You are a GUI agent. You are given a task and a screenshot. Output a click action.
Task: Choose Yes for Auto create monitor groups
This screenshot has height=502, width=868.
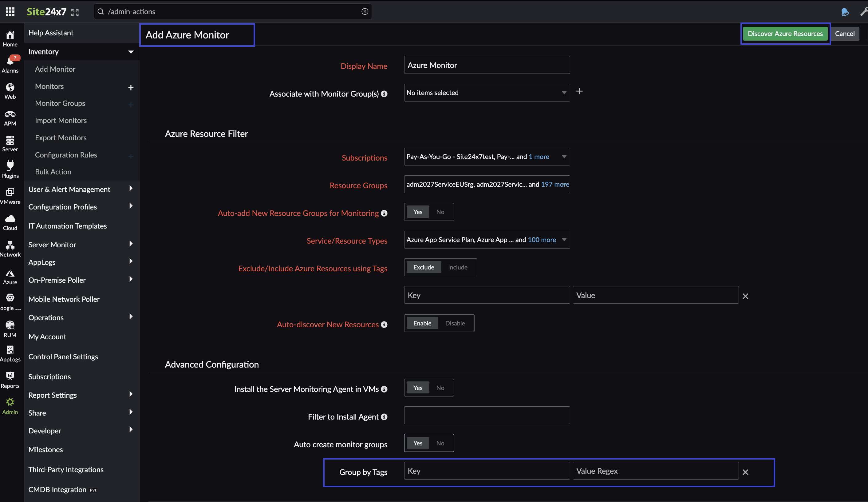[418, 443]
